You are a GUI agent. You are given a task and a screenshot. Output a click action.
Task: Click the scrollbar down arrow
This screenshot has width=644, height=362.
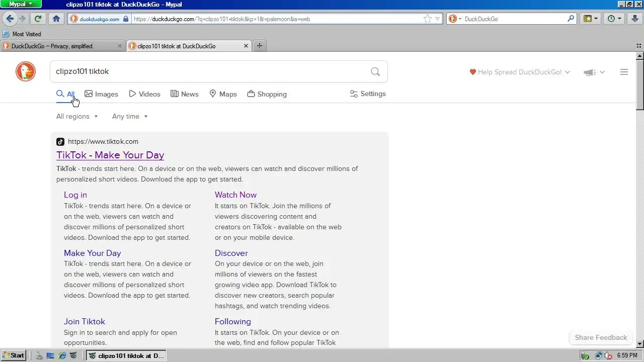click(640, 344)
